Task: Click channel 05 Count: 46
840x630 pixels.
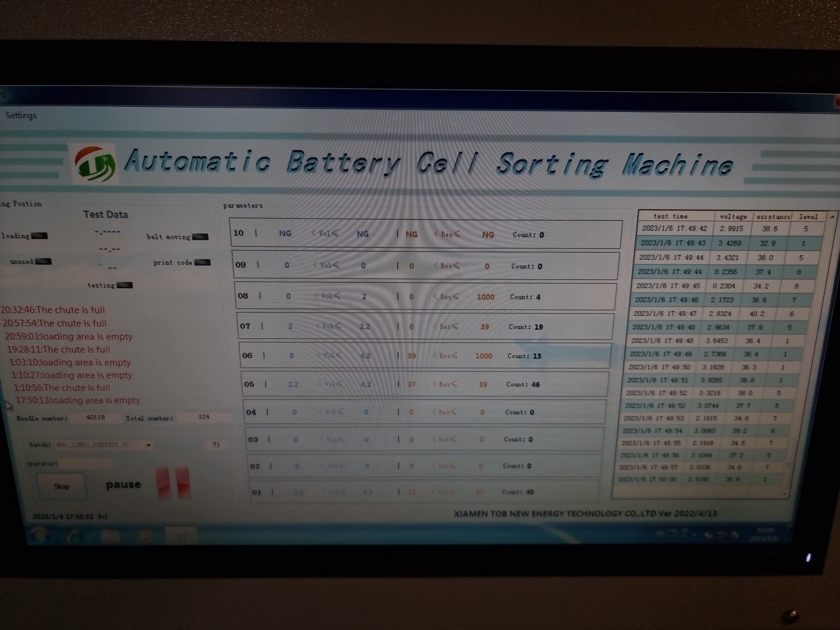Action: point(523,385)
